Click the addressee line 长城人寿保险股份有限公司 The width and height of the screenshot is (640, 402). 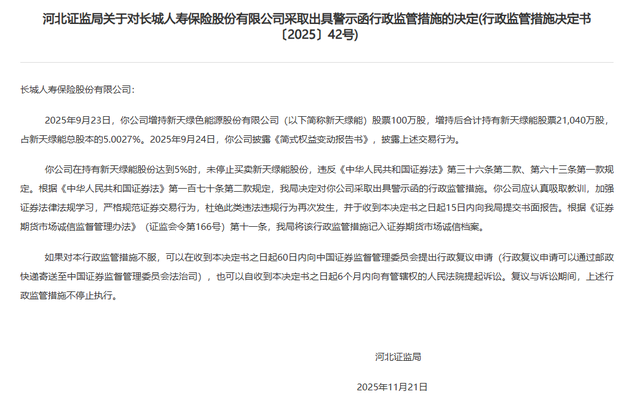(76, 89)
